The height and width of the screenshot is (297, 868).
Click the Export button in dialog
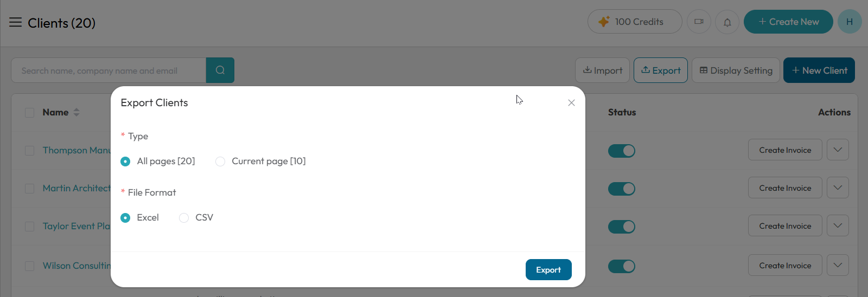[548, 270]
